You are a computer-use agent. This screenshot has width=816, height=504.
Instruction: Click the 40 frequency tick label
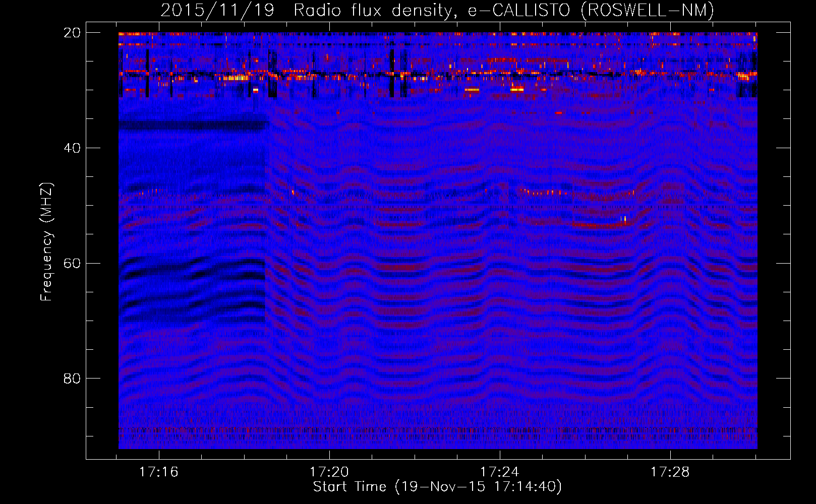(72, 148)
